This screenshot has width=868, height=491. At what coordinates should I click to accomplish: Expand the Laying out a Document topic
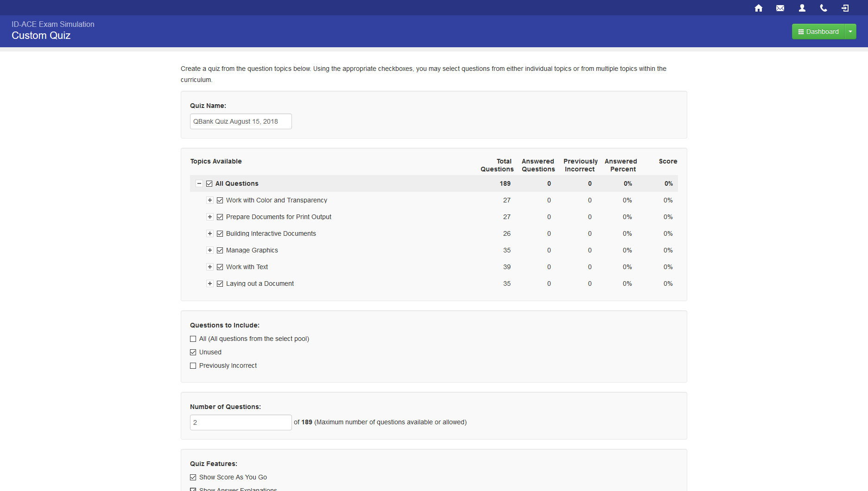click(210, 283)
